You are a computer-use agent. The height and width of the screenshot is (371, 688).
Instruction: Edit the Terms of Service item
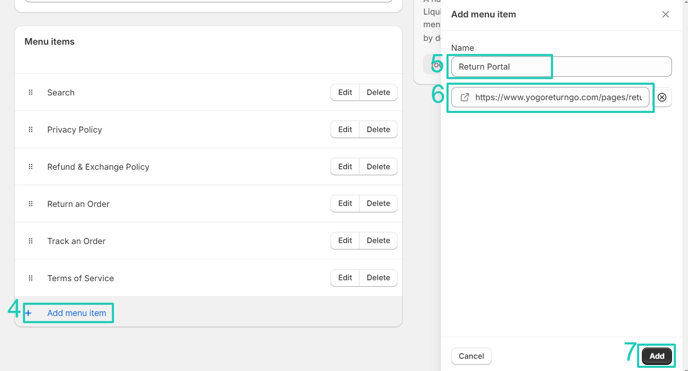[x=345, y=278]
